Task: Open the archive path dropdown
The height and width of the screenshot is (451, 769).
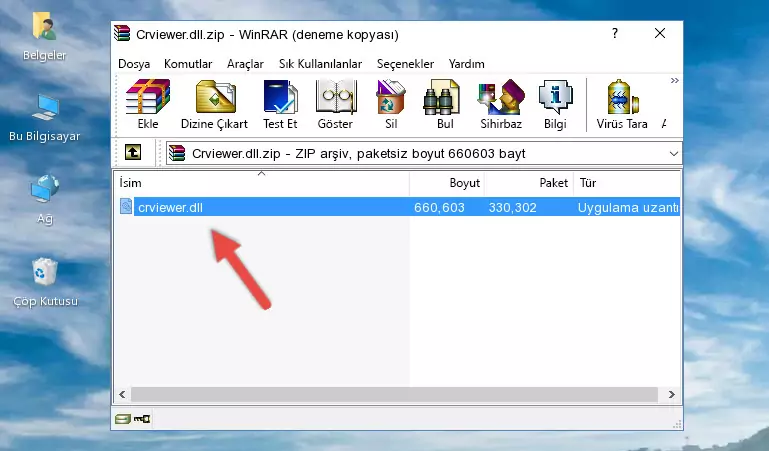Action: click(674, 153)
